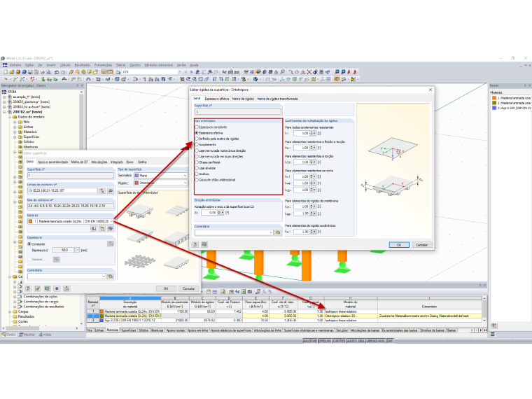Viewport: 532px width, 399px height.
Task: Click OK in Editar rigidez da superfície dialog
Action: [399, 244]
